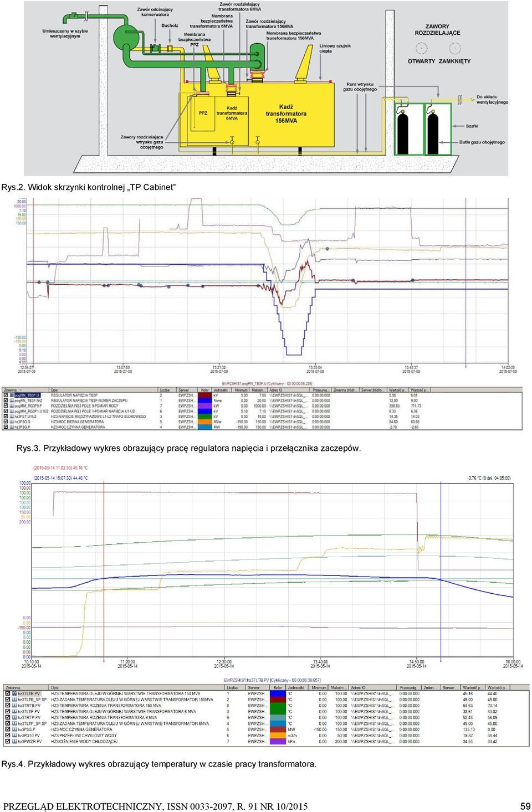Toggle the pogRN_TB3P.NZ checkbox
Screen dimensions: 532x812
coord(6,400)
